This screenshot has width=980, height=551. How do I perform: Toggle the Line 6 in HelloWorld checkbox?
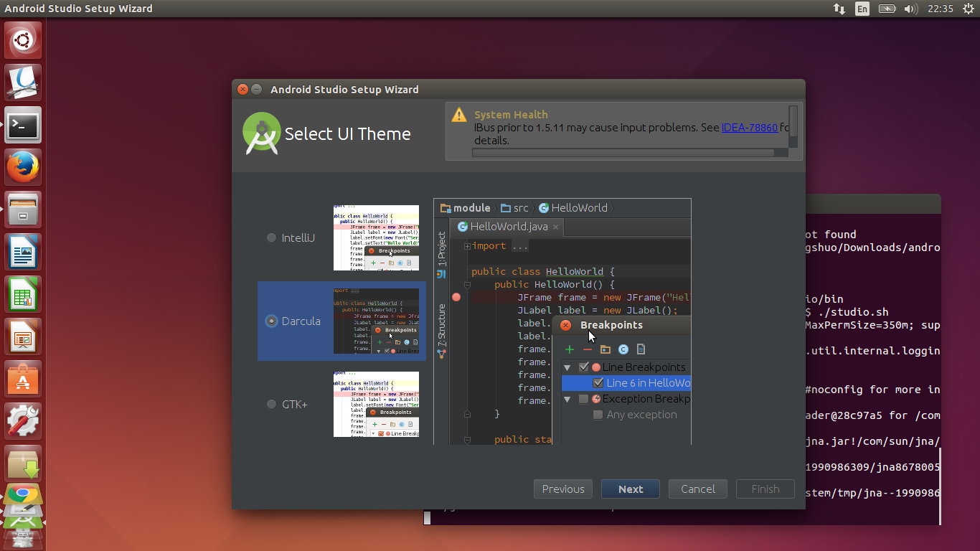[x=598, y=383]
